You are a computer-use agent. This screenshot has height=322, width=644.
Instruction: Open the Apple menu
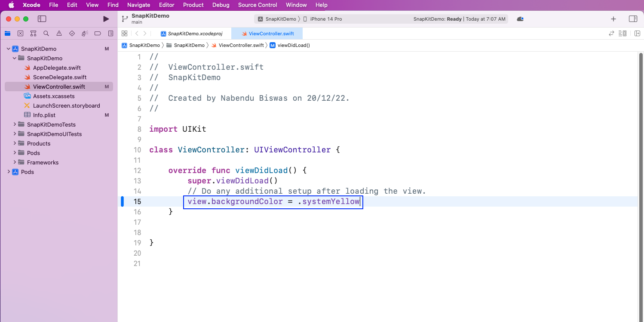click(11, 5)
